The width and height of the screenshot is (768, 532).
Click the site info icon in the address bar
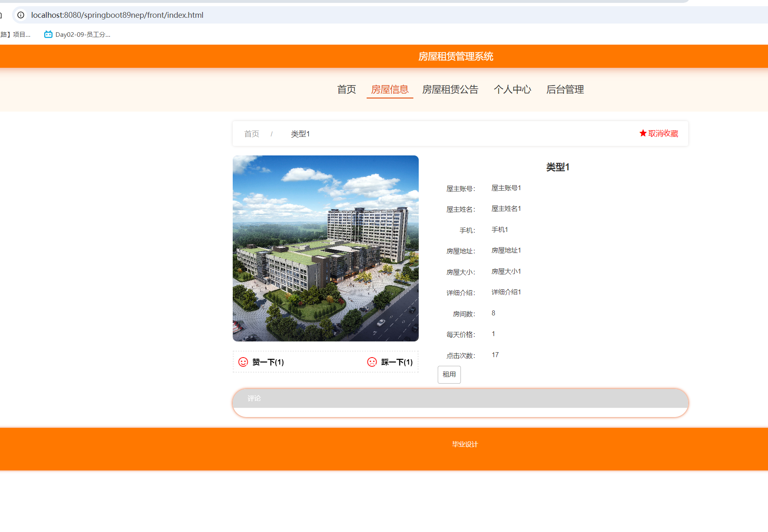(20, 15)
